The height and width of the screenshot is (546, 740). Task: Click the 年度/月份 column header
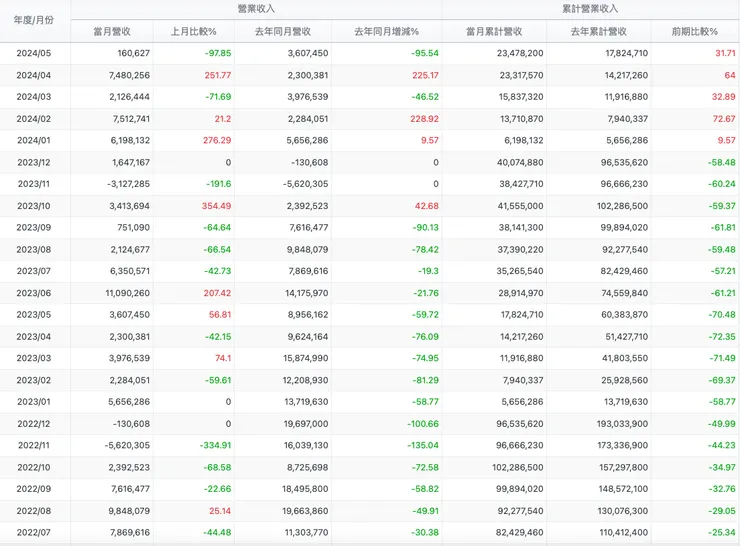[x=34, y=20]
